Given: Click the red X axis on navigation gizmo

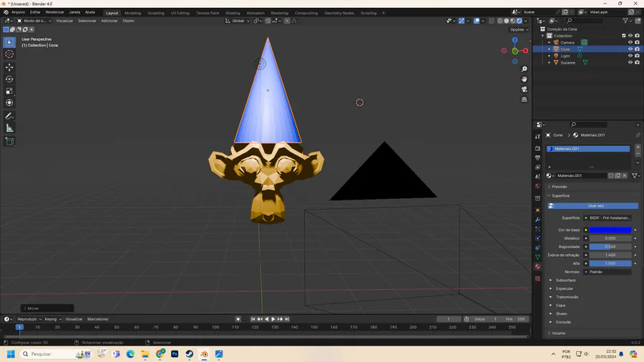Looking at the screenshot, I should click(x=525, y=51).
